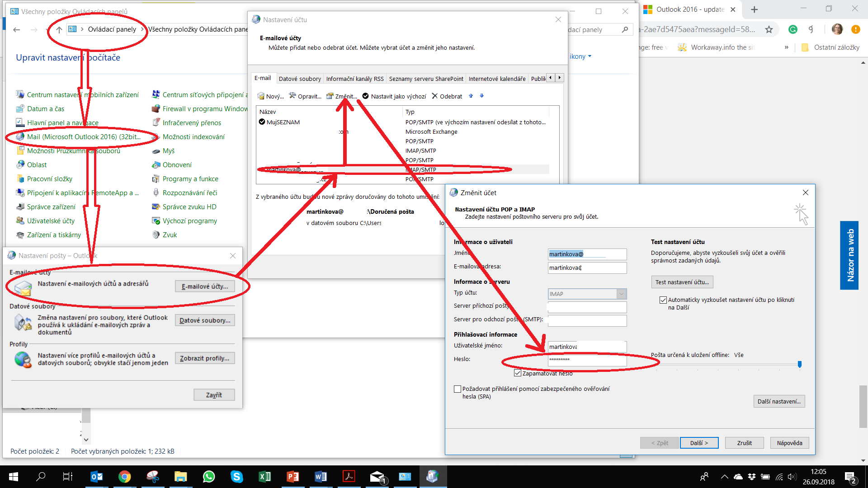Screen dimensions: 868x488
Task: Expand browser bookmarks overflow chevron
Action: (787, 47)
